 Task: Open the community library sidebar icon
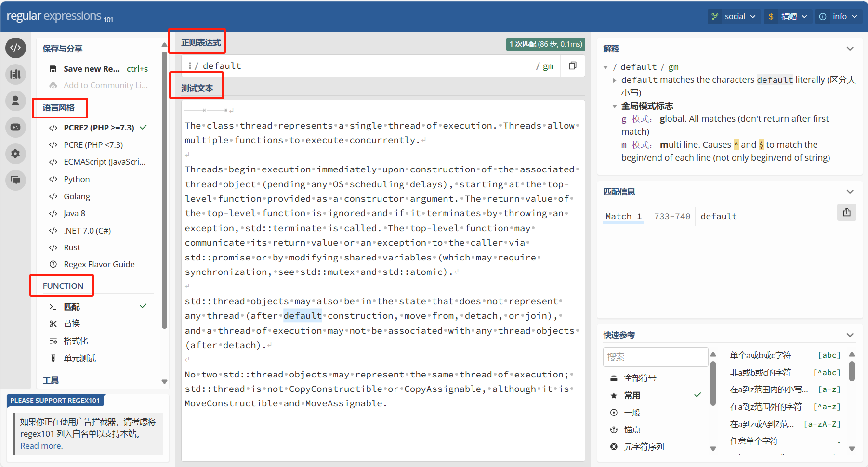(15, 74)
